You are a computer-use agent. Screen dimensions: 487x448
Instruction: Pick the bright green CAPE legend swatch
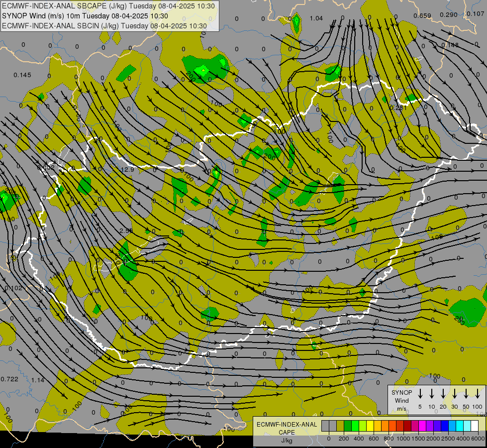tap(355, 426)
